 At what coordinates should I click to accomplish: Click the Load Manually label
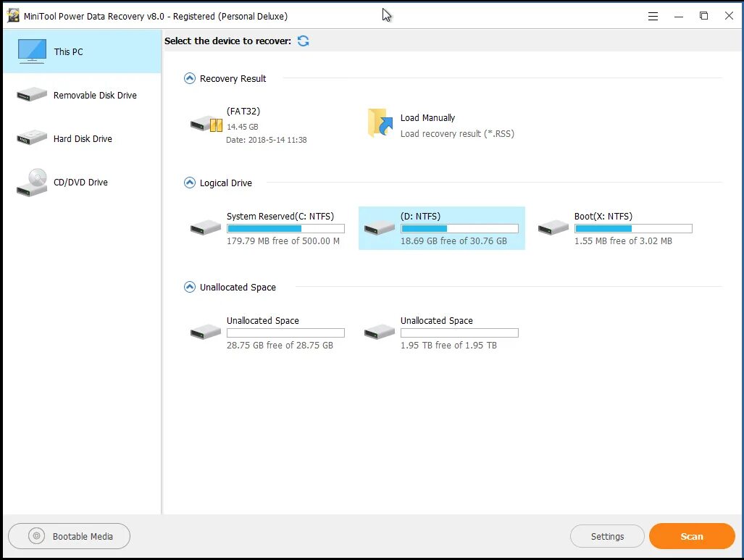(427, 117)
